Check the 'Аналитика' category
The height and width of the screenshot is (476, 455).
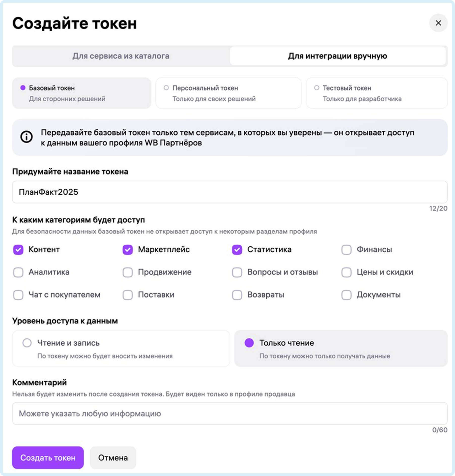coord(18,272)
